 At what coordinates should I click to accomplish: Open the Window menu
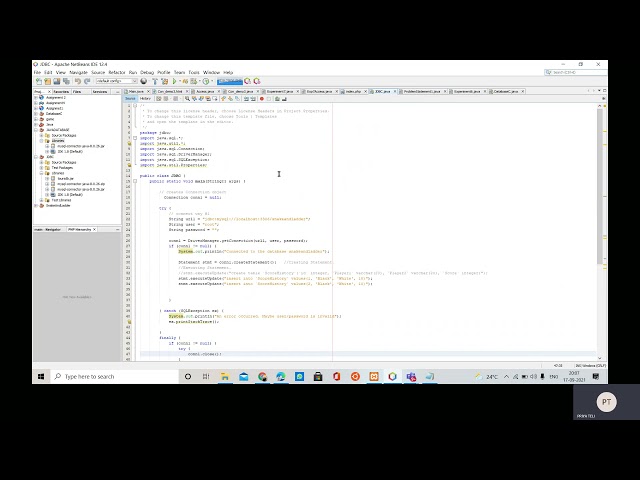pyautogui.click(x=211, y=72)
